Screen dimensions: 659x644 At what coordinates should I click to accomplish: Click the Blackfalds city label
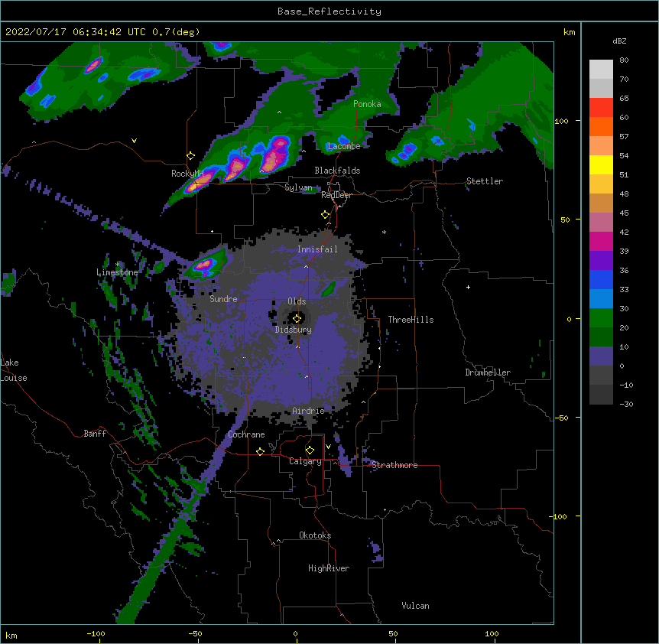tap(337, 171)
